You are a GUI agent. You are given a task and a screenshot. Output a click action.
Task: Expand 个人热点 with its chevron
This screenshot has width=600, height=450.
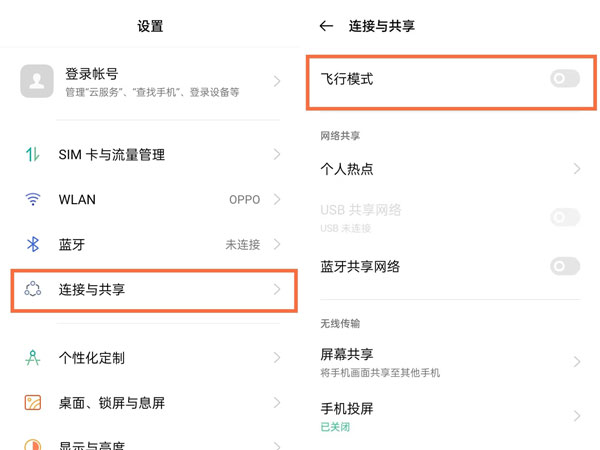[577, 169]
